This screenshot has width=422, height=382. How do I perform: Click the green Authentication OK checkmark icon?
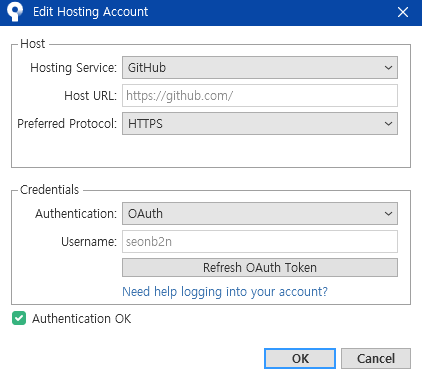click(x=19, y=318)
